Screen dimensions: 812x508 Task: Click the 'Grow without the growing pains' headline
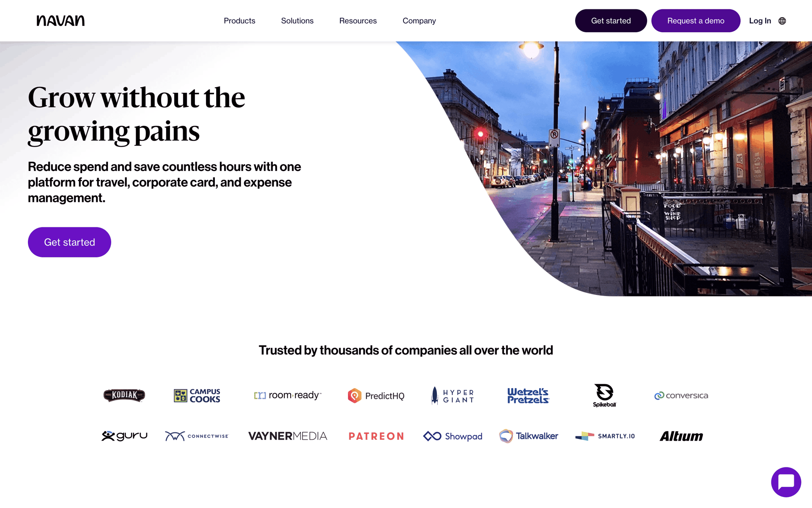click(136, 114)
